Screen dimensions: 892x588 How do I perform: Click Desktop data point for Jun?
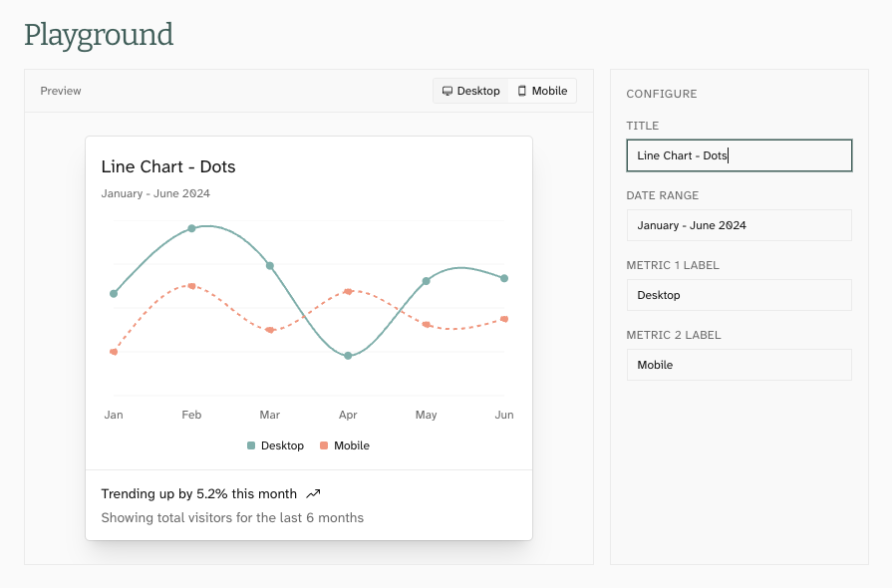[504, 279]
